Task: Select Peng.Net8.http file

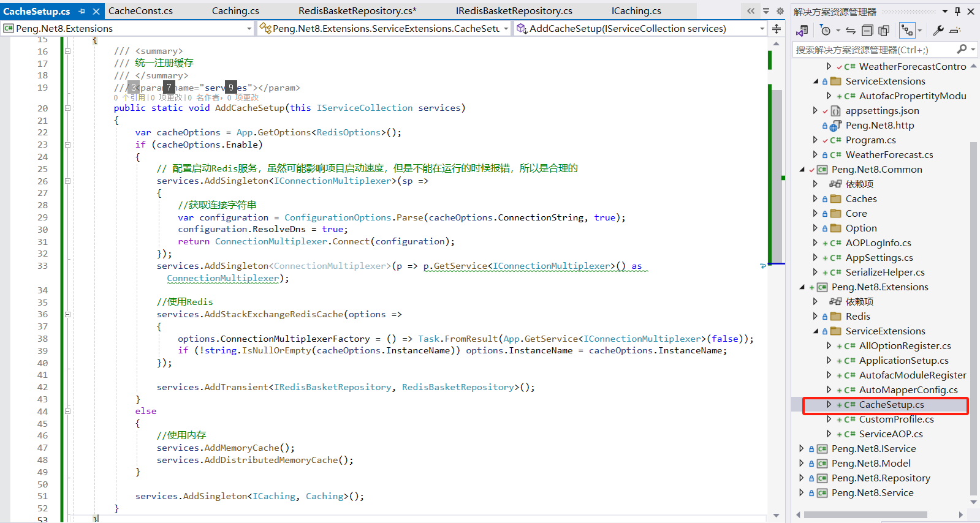Action: [x=879, y=126]
